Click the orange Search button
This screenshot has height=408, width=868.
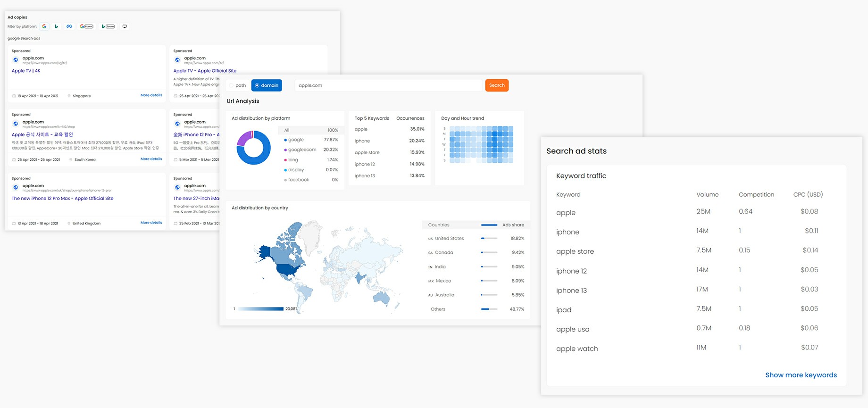497,85
